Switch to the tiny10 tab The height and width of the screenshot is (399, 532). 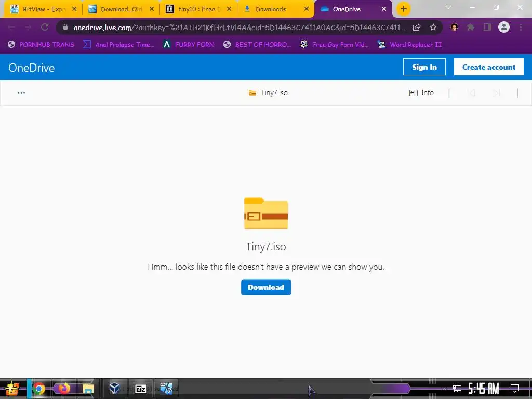coord(198,9)
